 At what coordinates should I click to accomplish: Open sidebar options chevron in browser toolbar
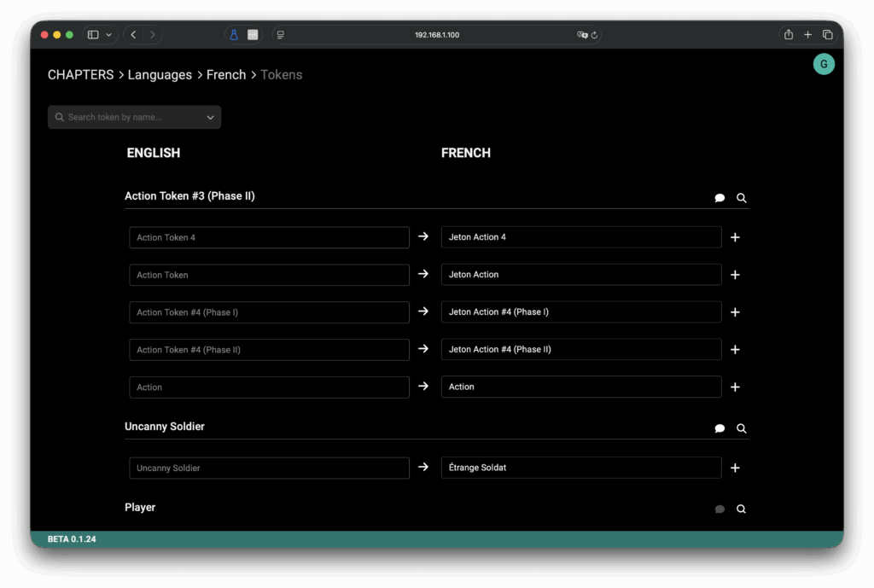pyautogui.click(x=108, y=35)
